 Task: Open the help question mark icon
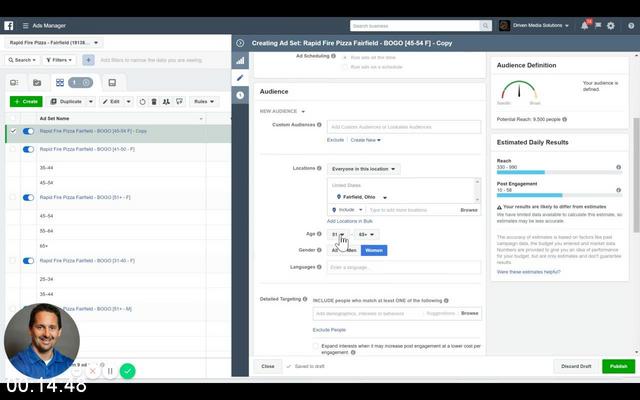(x=631, y=26)
